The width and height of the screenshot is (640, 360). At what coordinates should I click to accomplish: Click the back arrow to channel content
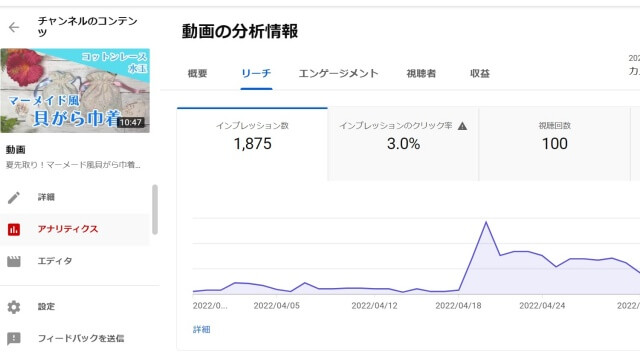point(14,27)
